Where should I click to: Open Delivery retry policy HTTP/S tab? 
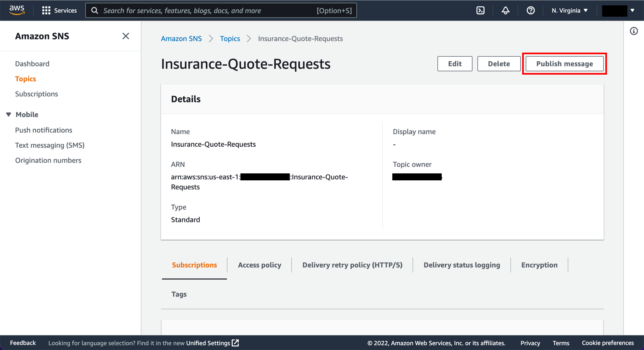[x=352, y=265]
